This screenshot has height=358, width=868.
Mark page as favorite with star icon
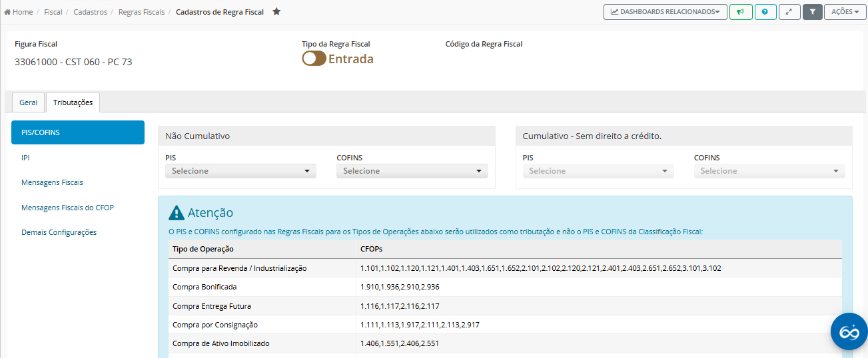coord(276,12)
